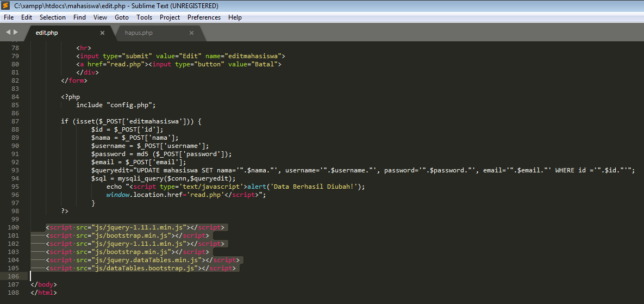644x304 pixels.
Task: Open the Edit menu
Action: point(27,17)
